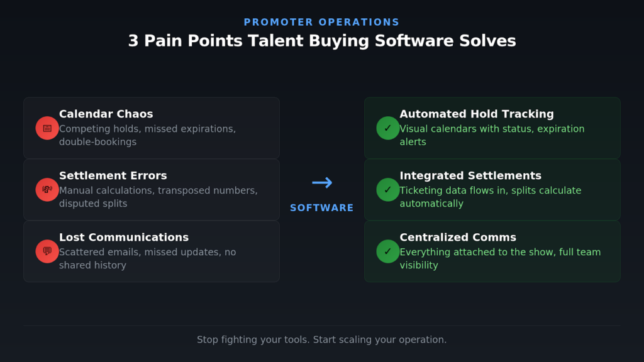Click the footer tagline Stop fighting your tools
644x362 pixels.
322,340
